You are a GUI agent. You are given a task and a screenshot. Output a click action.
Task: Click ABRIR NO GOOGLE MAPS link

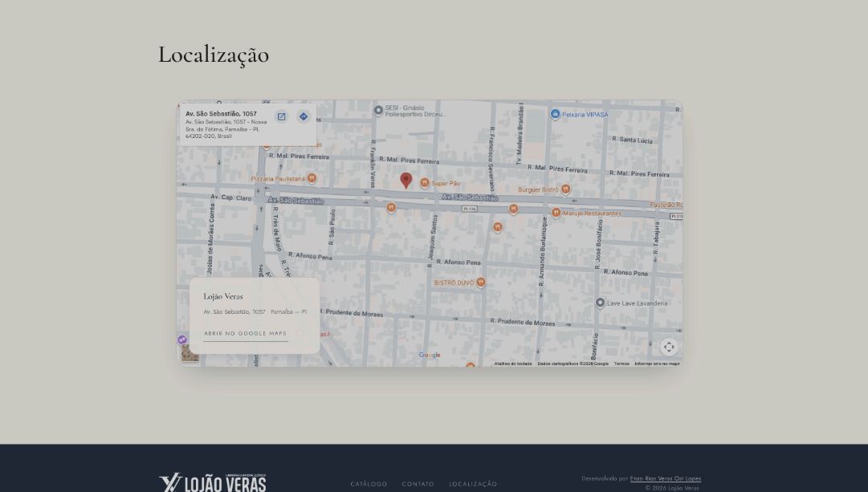[x=245, y=334]
